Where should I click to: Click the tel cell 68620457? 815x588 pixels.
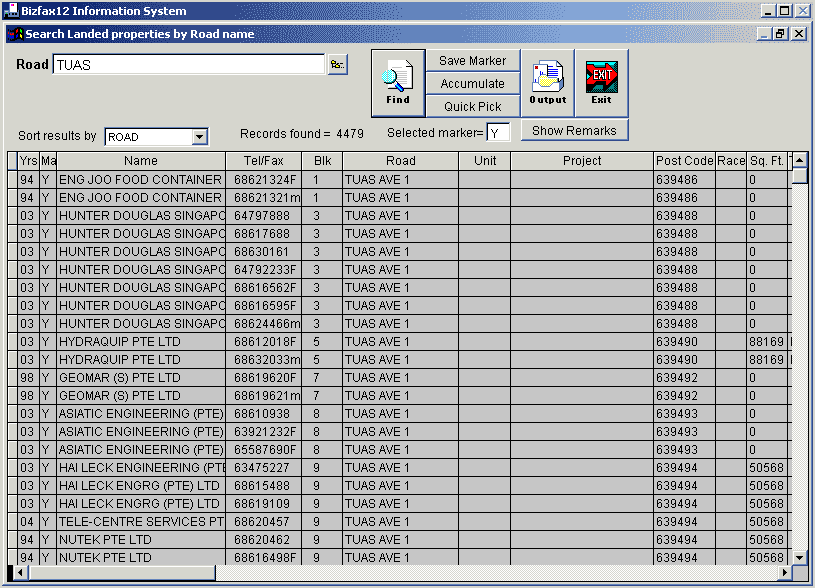[x=264, y=522]
